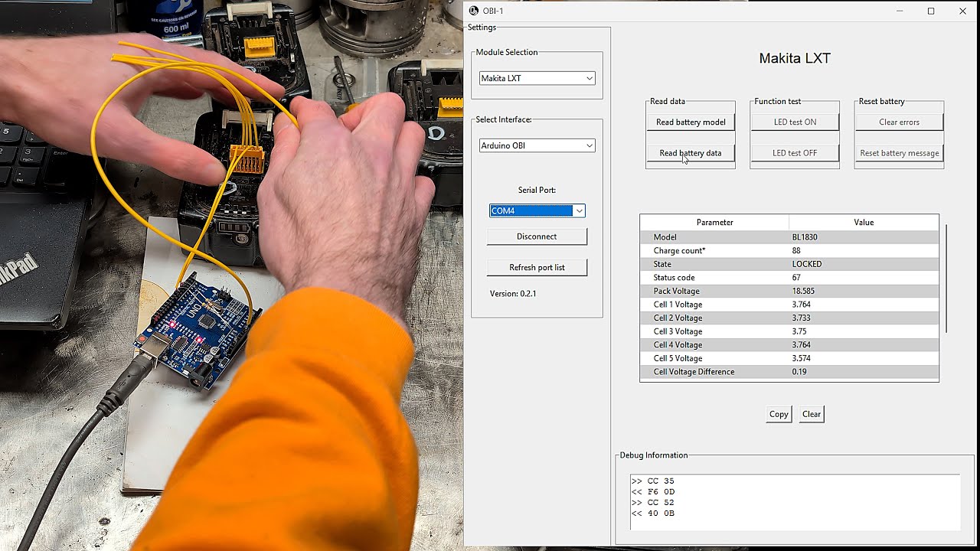
Task: Click Clear errors button
Action: [899, 122]
